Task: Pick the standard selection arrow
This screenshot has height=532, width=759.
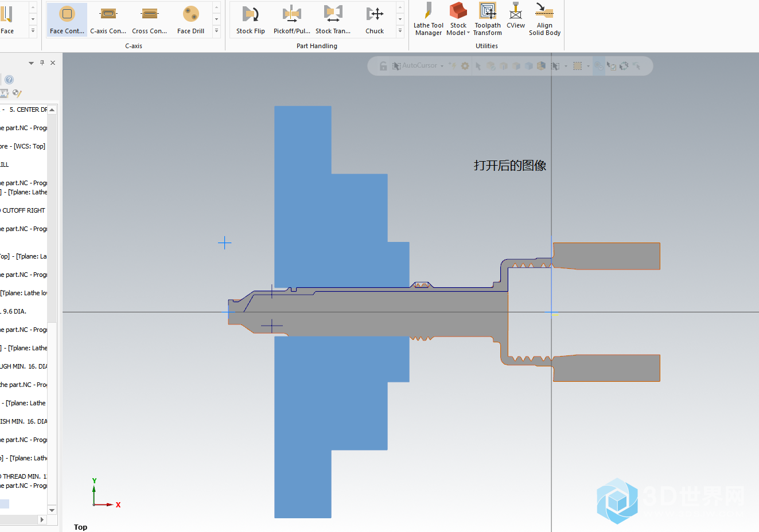Action: point(478,66)
